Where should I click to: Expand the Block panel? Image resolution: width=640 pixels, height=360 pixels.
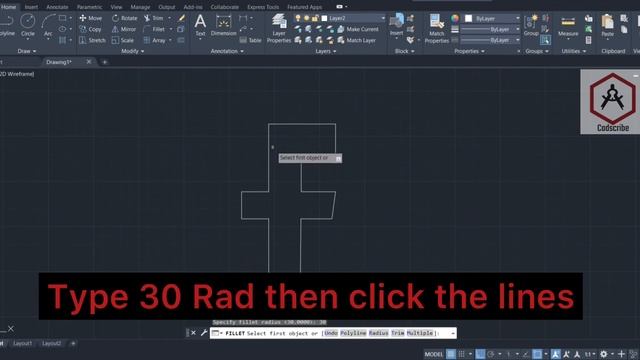(404, 51)
